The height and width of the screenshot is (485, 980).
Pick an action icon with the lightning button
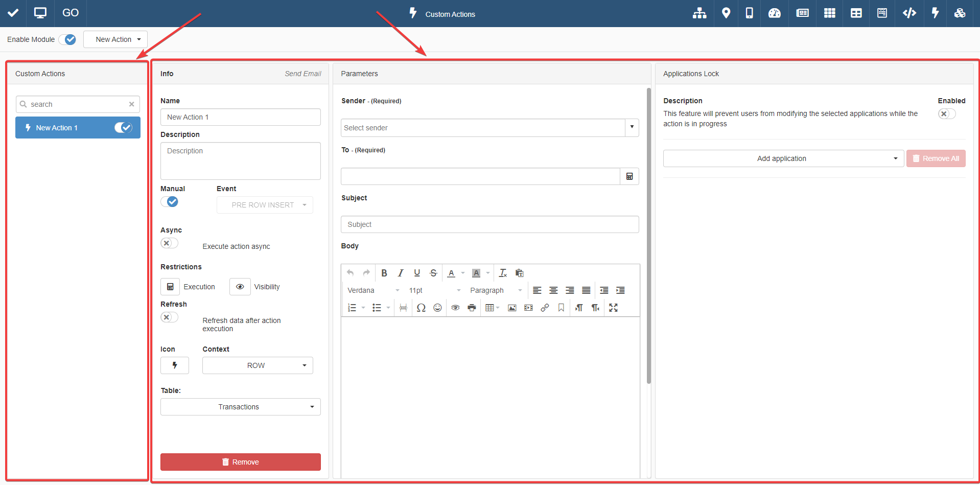175,365
